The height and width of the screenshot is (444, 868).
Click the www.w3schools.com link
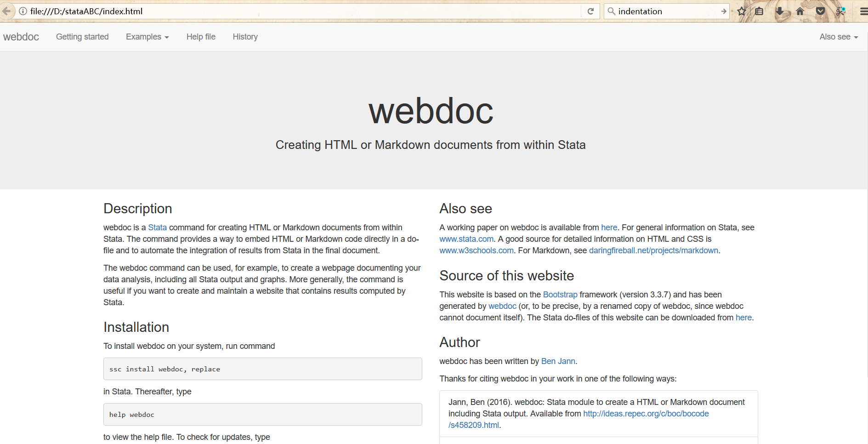(476, 250)
